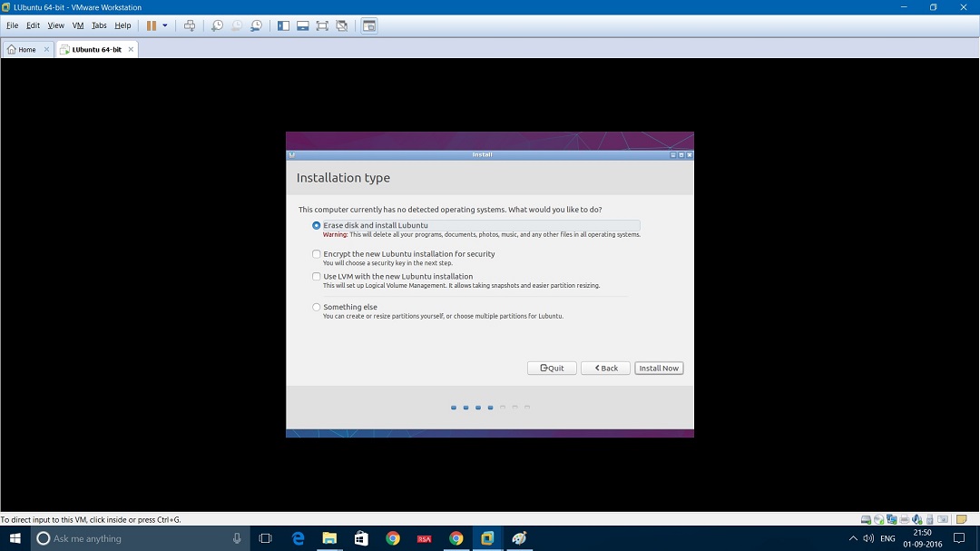The width and height of the screenshot is (980, 551).
Task: Click the USB controller status icon
Action: click(930, 520)
